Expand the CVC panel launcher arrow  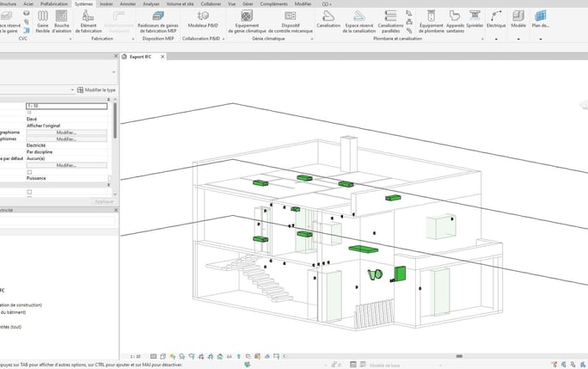pos(70,39)
